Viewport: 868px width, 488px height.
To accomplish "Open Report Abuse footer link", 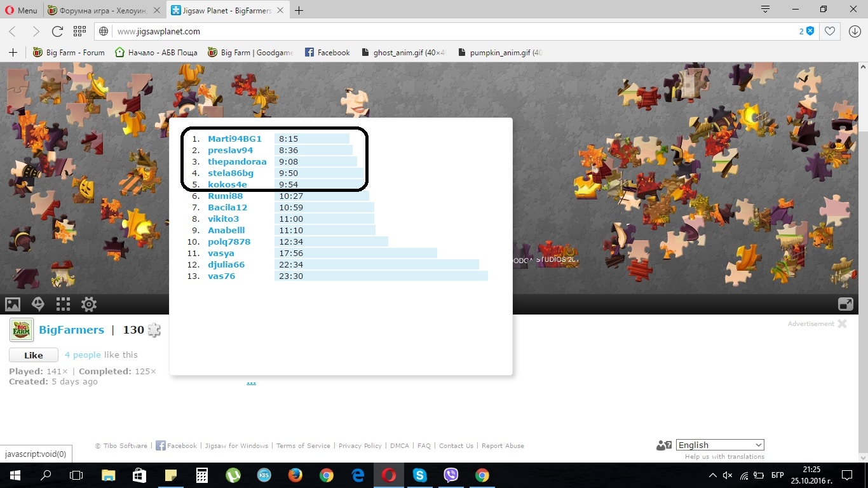I will [503, 445].
